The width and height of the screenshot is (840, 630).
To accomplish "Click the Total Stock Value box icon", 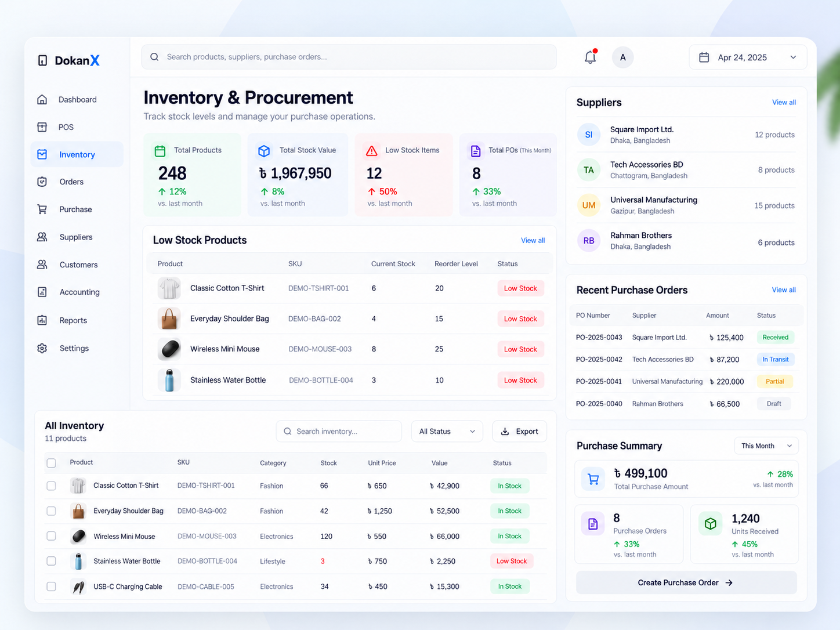I will pos(264,151).
